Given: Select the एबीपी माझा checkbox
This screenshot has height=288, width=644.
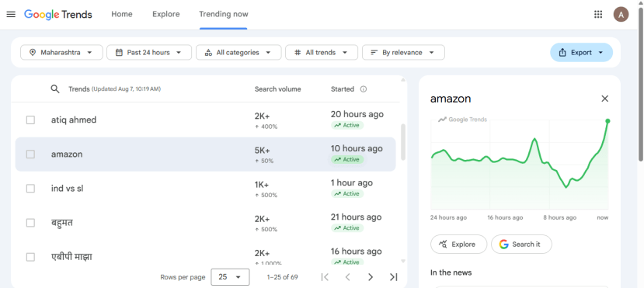Looking at the screenshot, I should coord(30,257).
